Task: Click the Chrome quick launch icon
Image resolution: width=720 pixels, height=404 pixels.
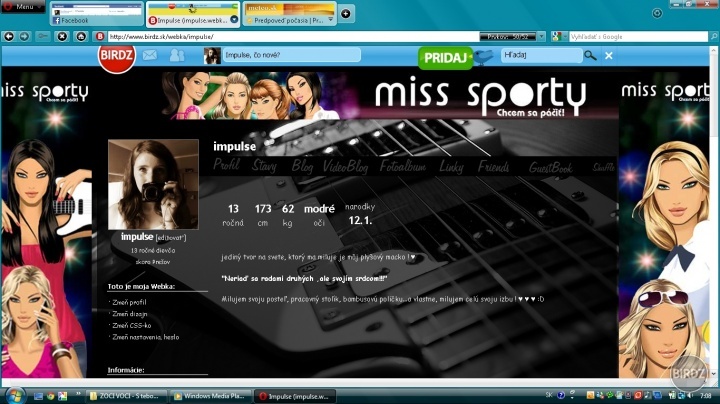Action: pos(51,396)
